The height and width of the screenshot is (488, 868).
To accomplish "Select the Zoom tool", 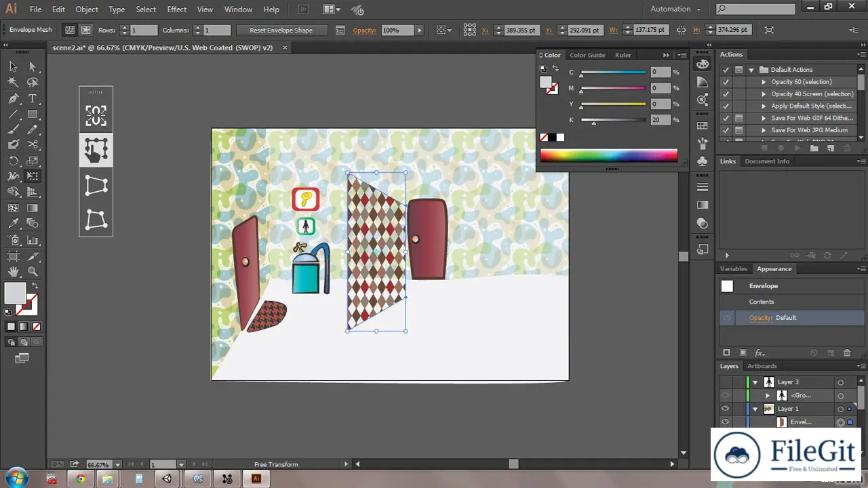I will pos(32,271).
